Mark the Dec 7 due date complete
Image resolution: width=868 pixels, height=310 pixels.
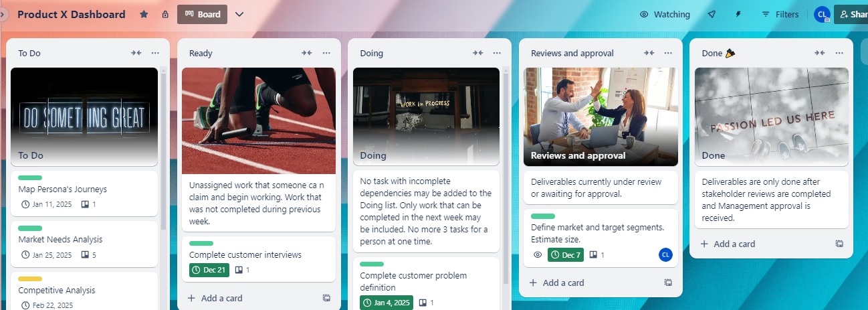pyautogui.click(x=566, y=254)
